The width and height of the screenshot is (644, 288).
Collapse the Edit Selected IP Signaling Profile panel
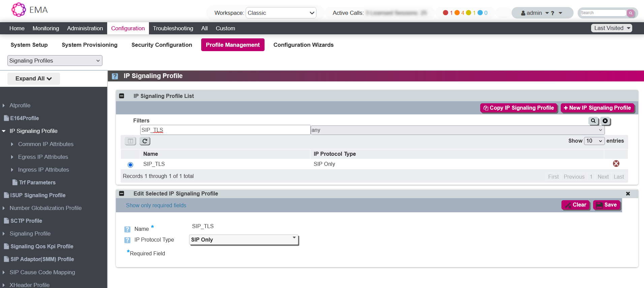(122, 194)
